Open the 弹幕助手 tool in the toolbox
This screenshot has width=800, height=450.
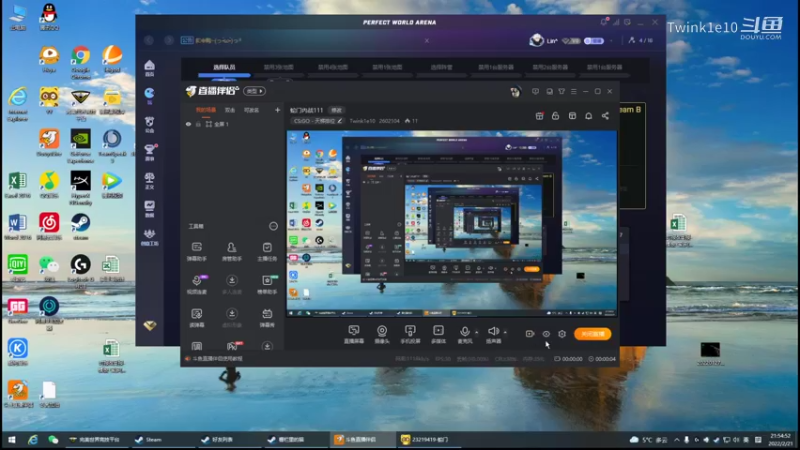(x=196, y=251)
